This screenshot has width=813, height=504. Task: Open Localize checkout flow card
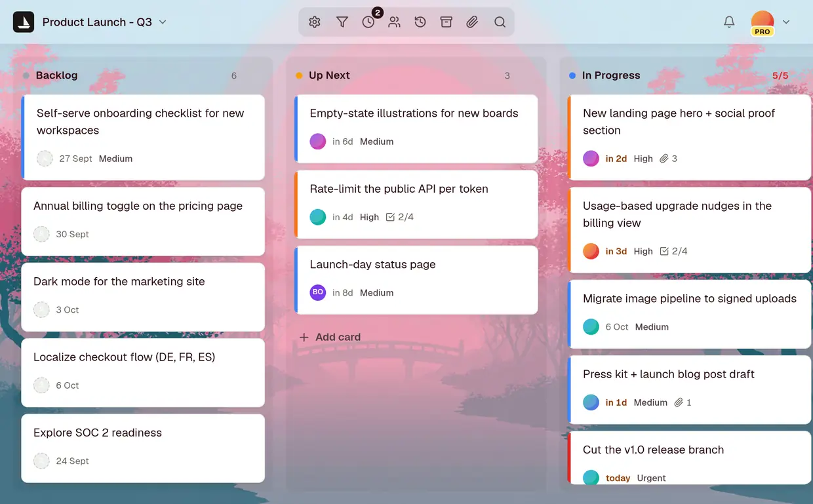click(143, 373)
